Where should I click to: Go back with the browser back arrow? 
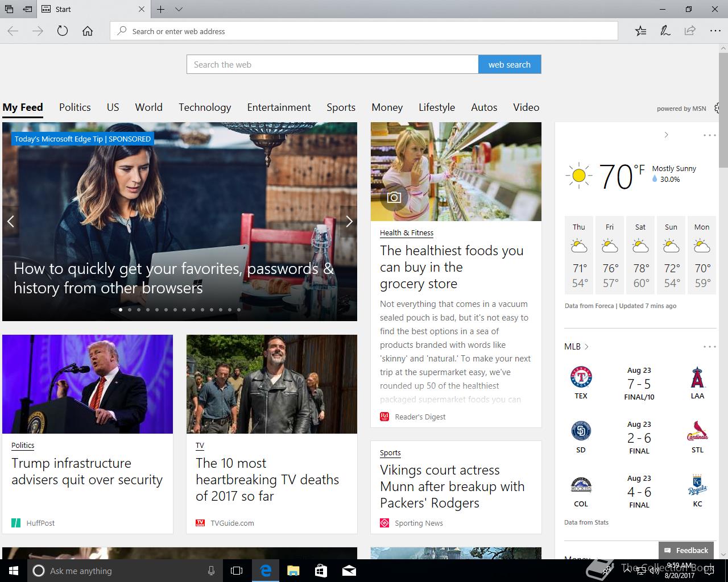tap(13, 31)
